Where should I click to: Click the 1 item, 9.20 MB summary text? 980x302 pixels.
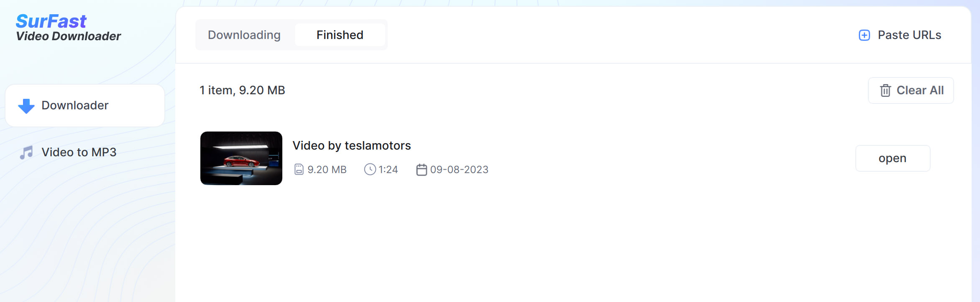tap(242, 90)
